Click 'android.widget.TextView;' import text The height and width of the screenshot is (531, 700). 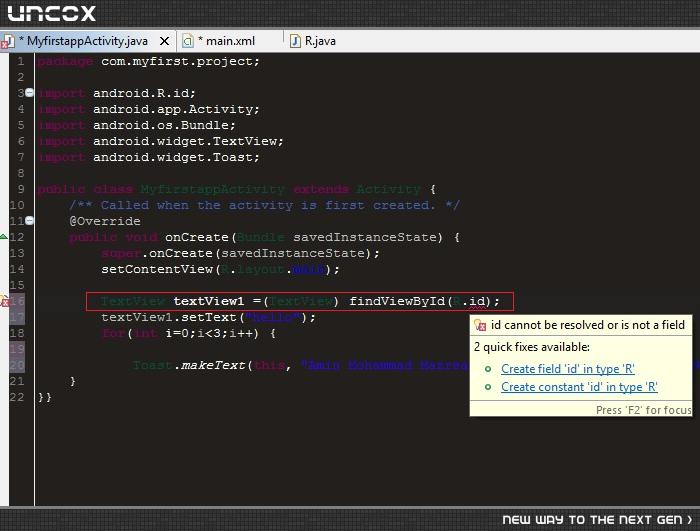(188, 141)
